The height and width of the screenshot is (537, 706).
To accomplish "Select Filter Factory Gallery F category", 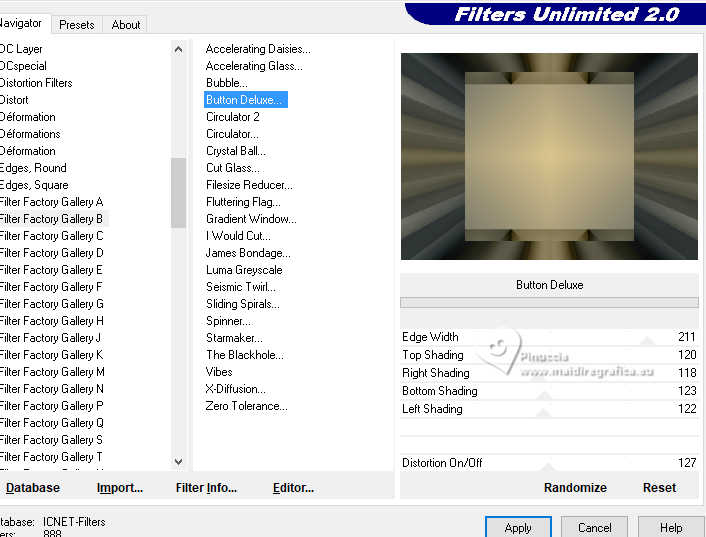I will 51,287.
